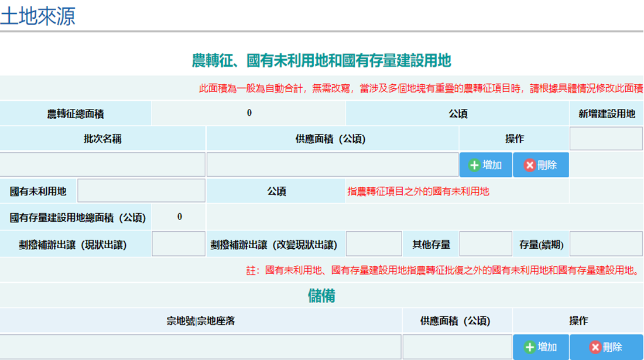Click the 農轉征總面積 value 0
The image size is (644, 360).
click(249, 113)
